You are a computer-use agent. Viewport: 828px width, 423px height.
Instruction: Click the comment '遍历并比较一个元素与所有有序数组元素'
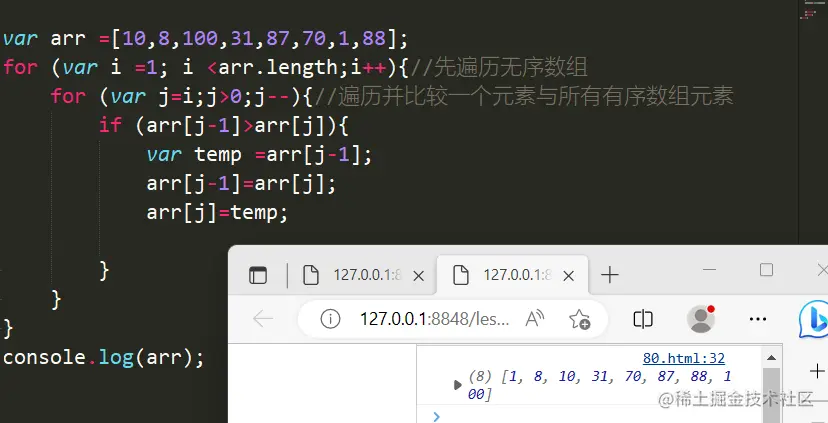coord(535,96)
